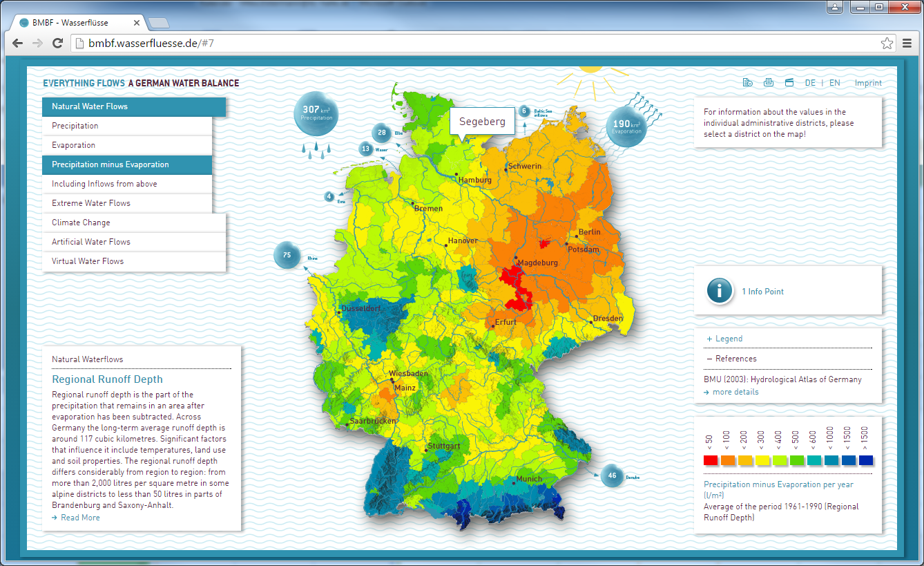Click Bremen label on the map
Screen dimensions: 924x566
pos(427,208)
